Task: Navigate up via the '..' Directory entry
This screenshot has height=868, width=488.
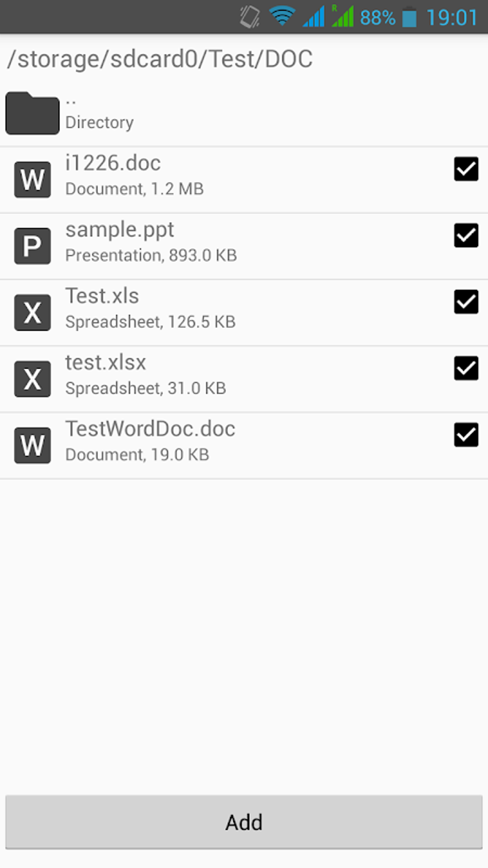Action: click(x=100, y=113)
